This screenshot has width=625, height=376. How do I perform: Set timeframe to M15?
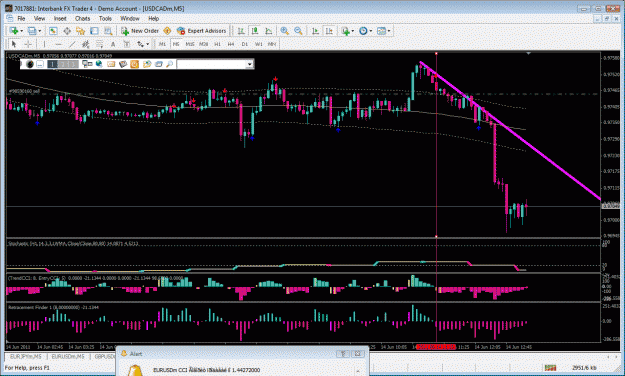190,44
